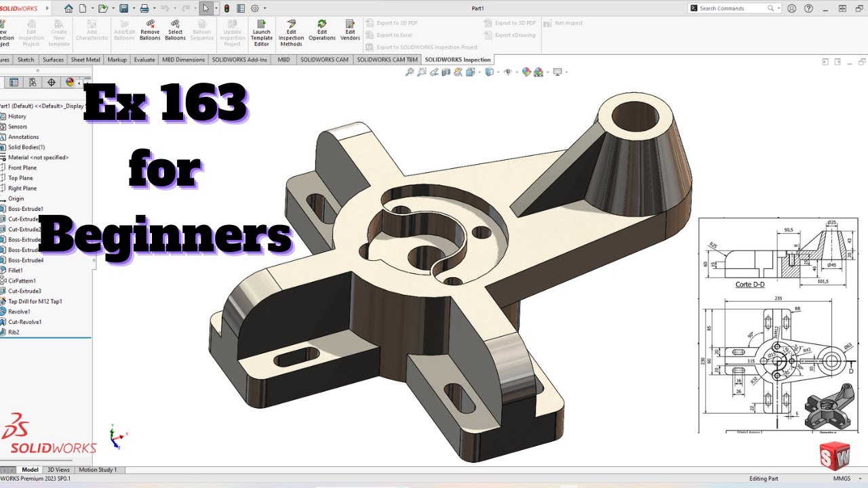Image resolution: width=868 pixels, height=488 pixels.
Task: Open the DimXpertManager crosshair tab
Action: (x=51, y=82)
